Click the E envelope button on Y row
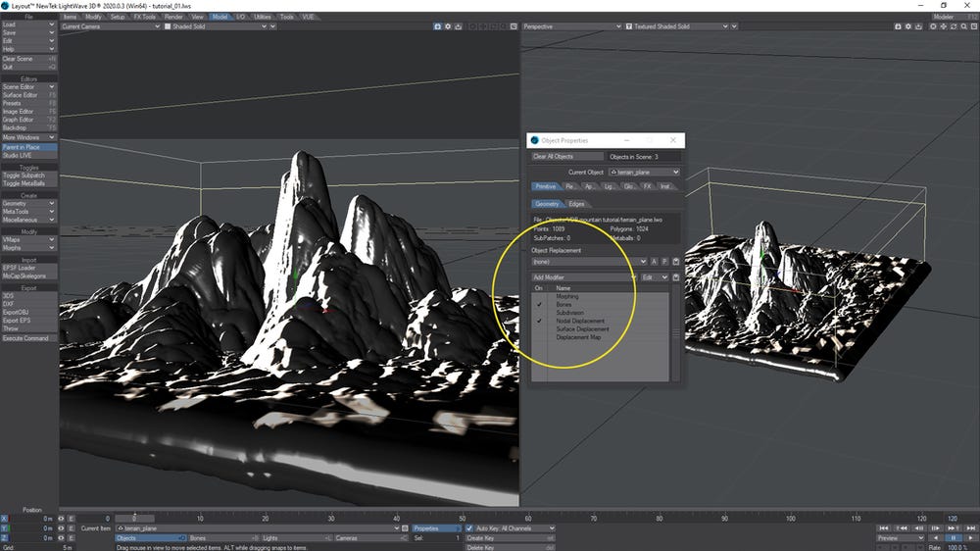 [72, 527]
